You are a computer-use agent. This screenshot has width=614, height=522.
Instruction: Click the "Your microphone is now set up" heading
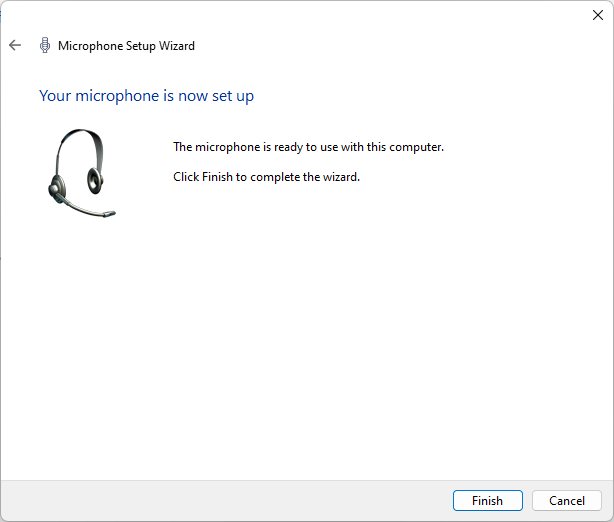[x=146, y=96]
